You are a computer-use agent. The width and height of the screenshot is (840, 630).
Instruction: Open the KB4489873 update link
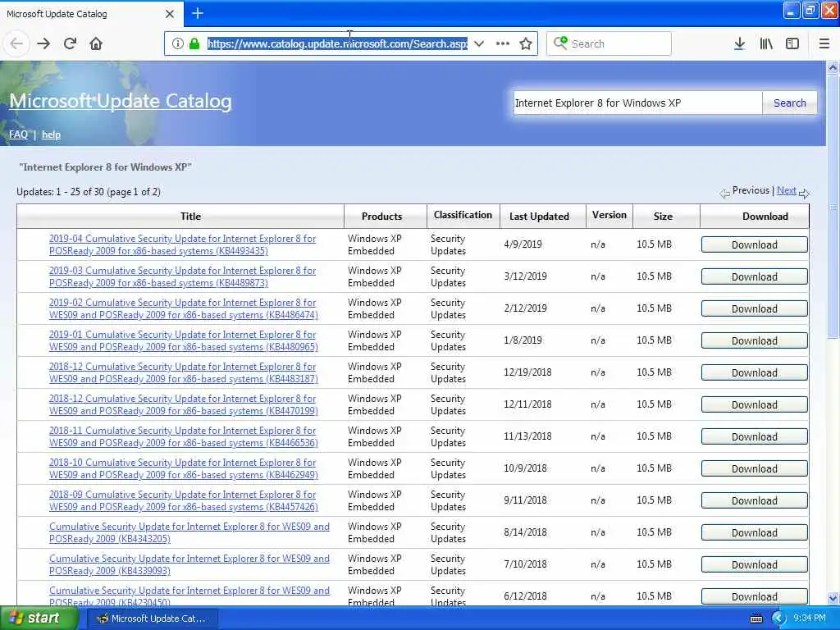(182, 277)
